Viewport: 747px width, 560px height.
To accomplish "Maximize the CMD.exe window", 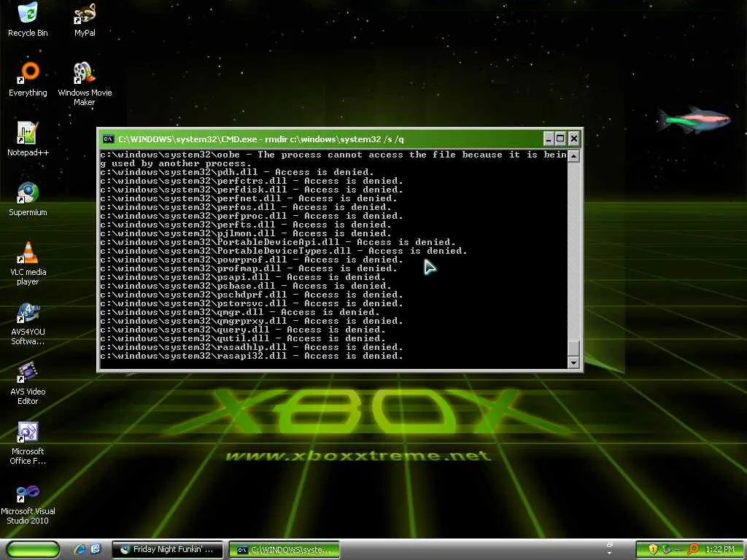I will click(561, 139).
